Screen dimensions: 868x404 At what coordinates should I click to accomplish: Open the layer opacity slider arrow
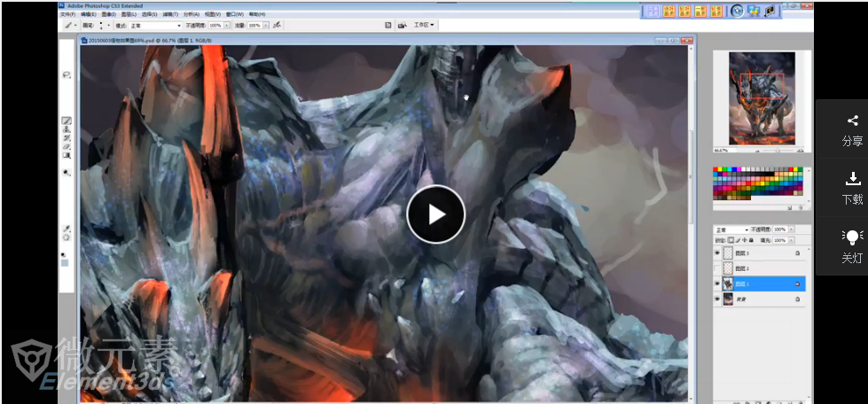pyautogui.click(x=791, y=229)
